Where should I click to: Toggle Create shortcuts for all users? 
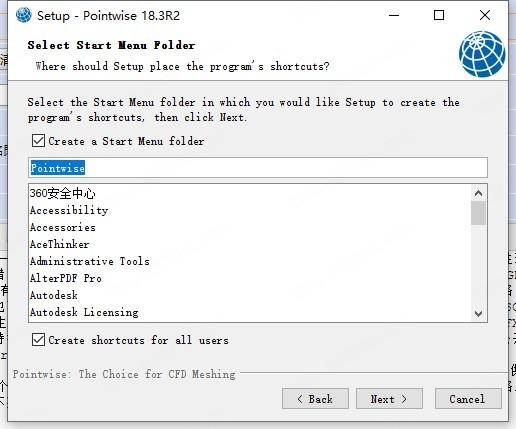[38, 340]
